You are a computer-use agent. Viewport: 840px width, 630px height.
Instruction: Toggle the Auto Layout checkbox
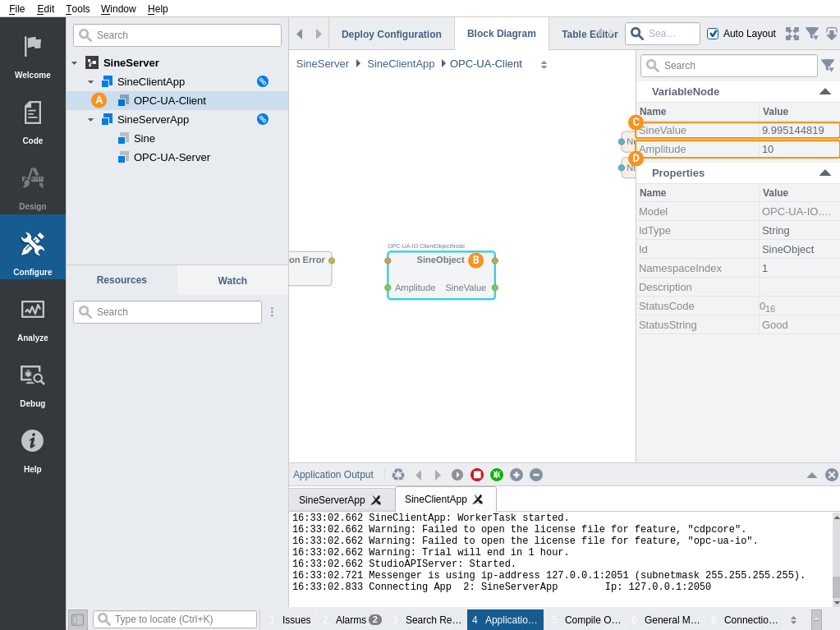713,34
